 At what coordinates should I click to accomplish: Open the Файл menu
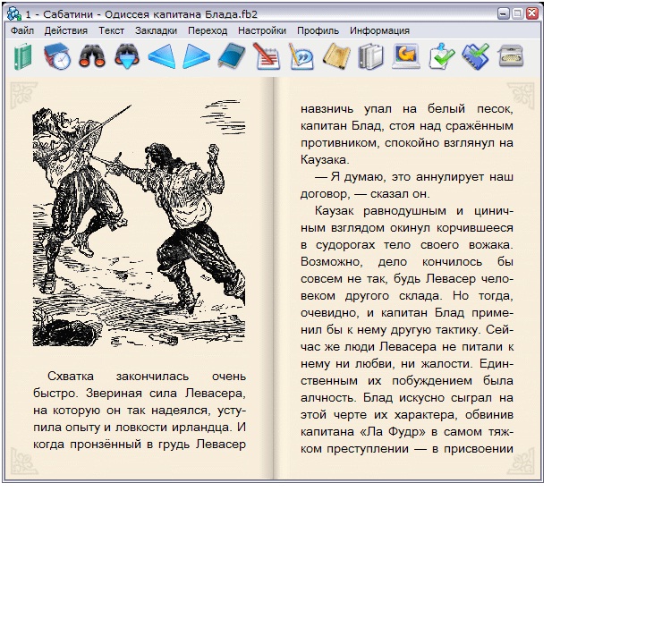coord(22,30)
